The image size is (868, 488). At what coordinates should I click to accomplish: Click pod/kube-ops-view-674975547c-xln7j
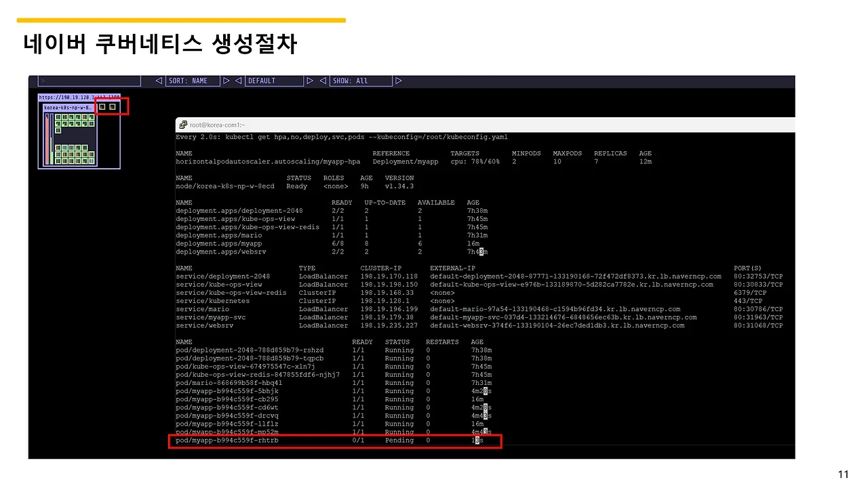pos(245,367)
